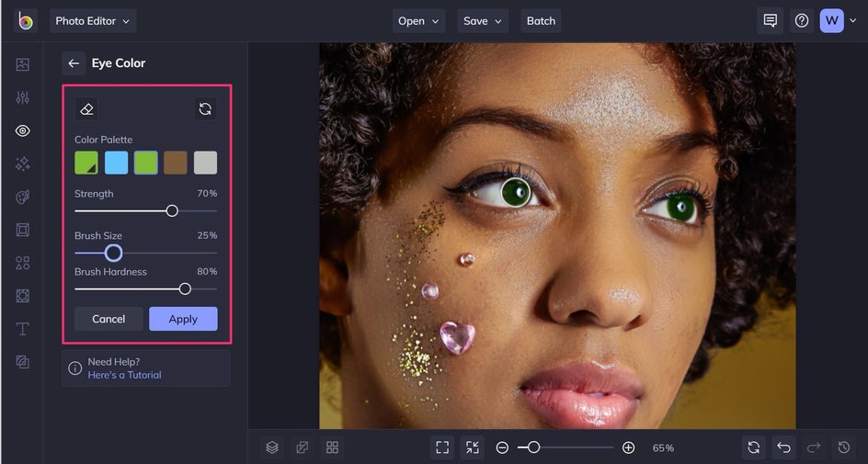
Task: Open the Frames sidebar icon
Action: tap(23, 230)
